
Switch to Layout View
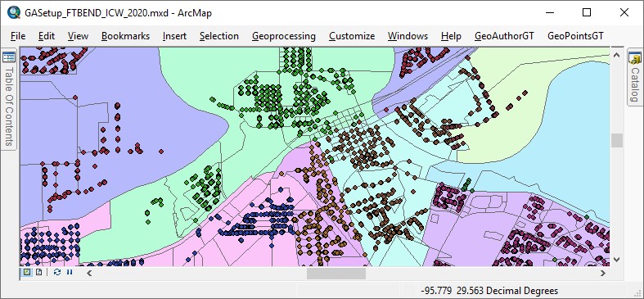click(38, 272)
